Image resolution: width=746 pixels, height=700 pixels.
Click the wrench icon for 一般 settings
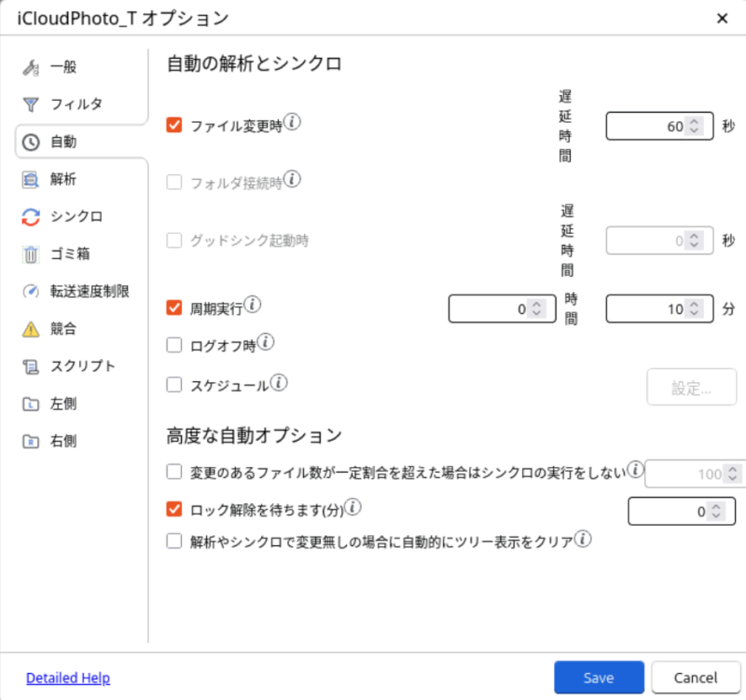[x=31, y=67]
